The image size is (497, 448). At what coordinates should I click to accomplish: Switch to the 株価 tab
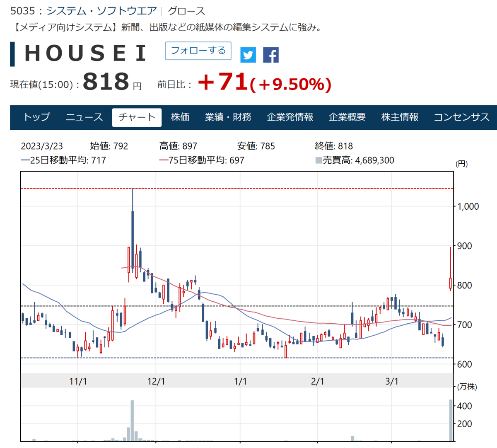[181, 117]
